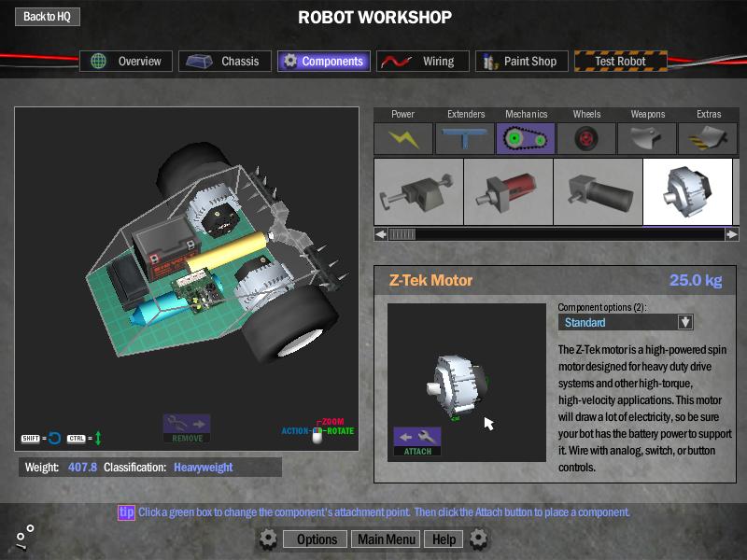Go to the Paint Shop tab
747x560 pixels.
point(519,62)
